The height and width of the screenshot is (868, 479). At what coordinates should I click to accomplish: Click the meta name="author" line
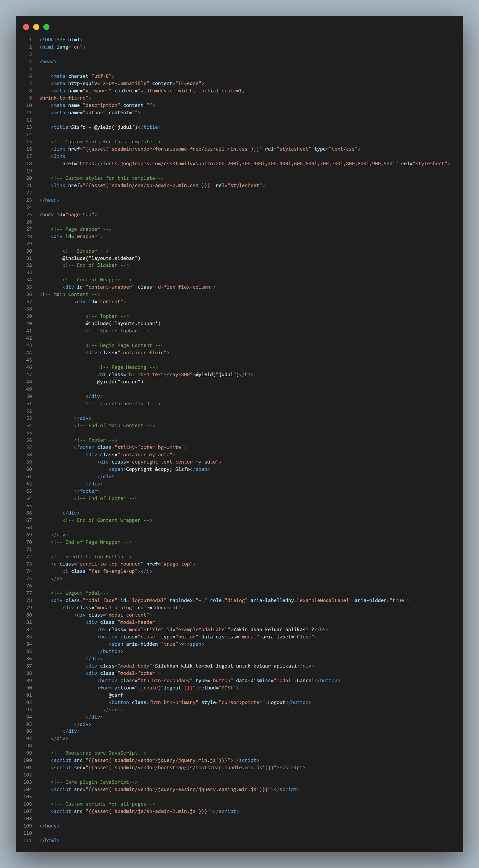[96, 113]
